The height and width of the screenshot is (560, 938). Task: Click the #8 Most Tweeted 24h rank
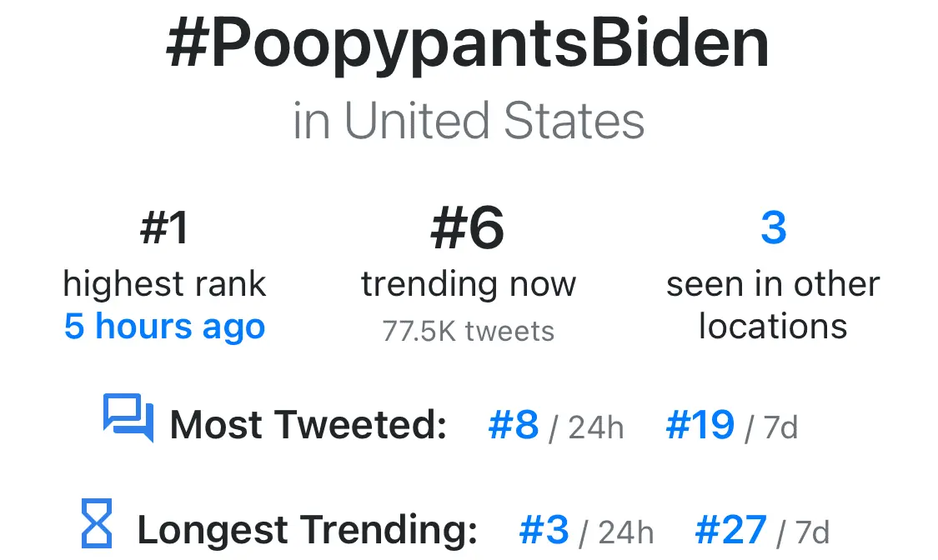[514, 426]
